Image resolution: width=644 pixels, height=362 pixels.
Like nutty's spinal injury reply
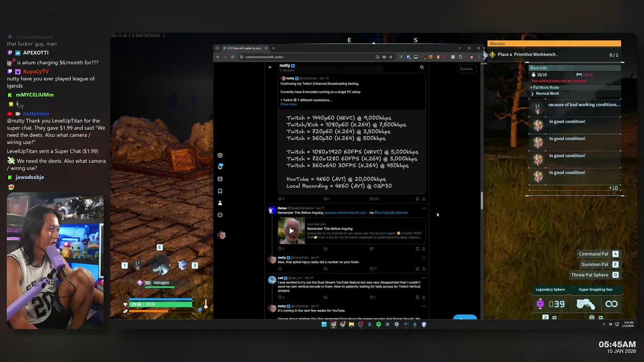click(x=372, y=268)
